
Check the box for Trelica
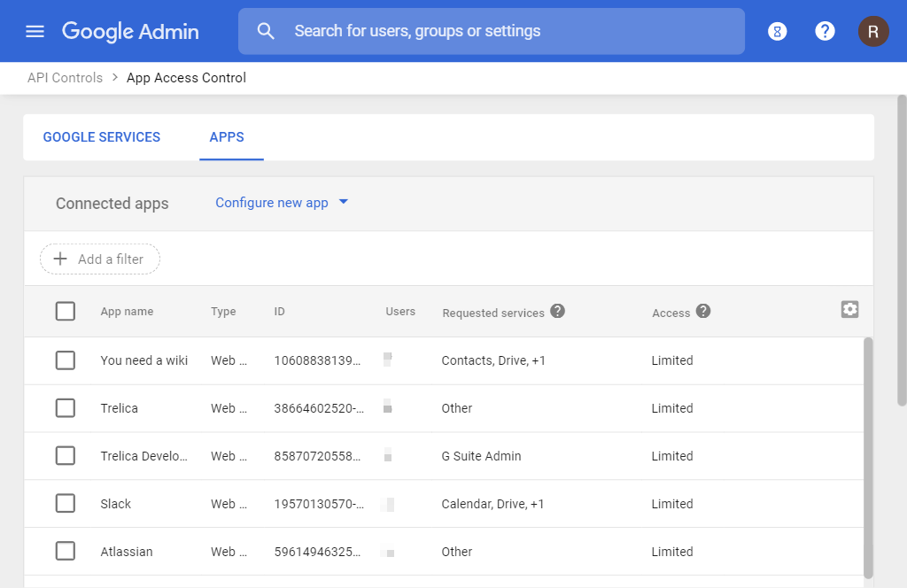[66, 408]
